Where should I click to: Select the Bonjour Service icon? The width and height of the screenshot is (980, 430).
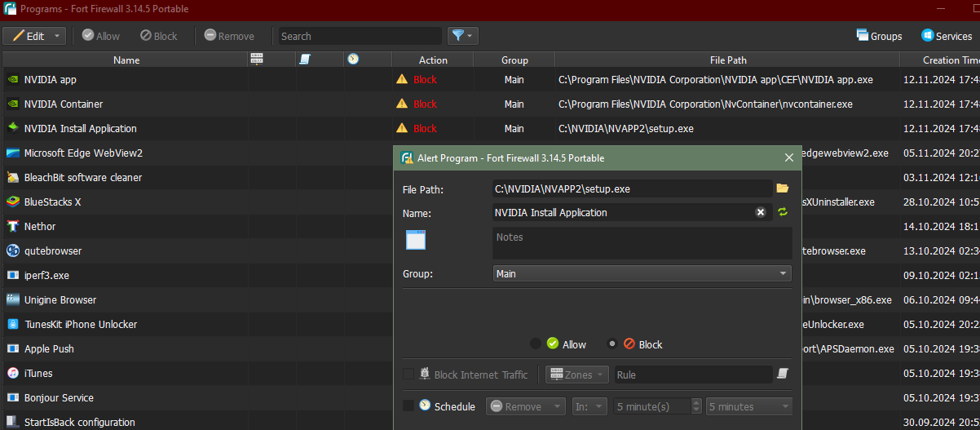point(13,397)
